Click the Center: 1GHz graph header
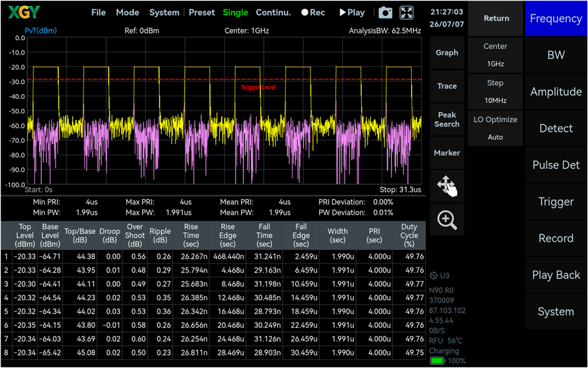 [x=247, y=31]
